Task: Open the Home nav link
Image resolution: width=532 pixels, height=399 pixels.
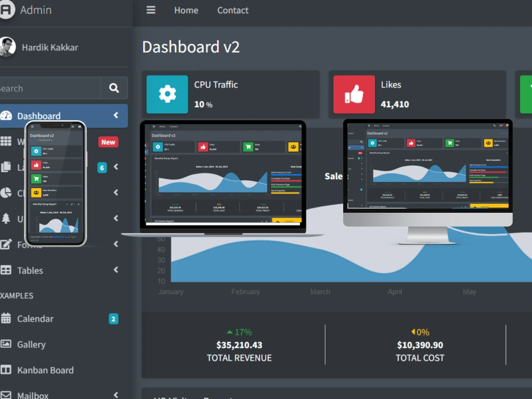Action: tap(186, 11)
